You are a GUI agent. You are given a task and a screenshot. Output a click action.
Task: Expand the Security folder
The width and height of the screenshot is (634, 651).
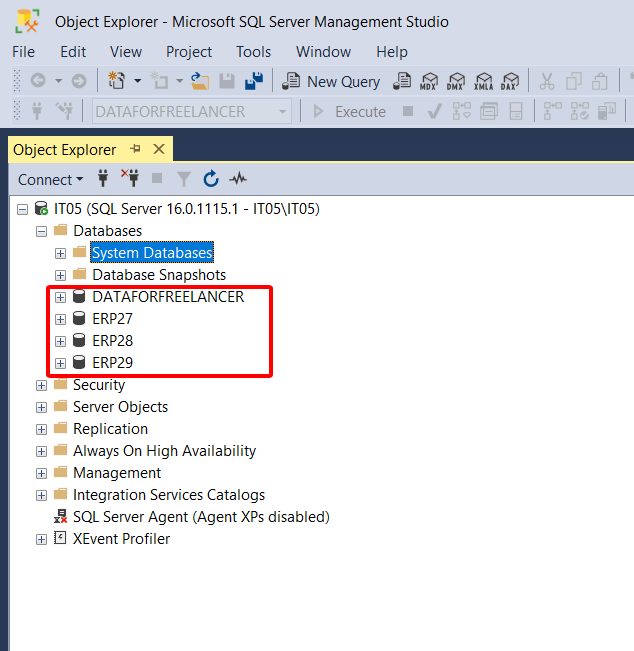point(42,386)
